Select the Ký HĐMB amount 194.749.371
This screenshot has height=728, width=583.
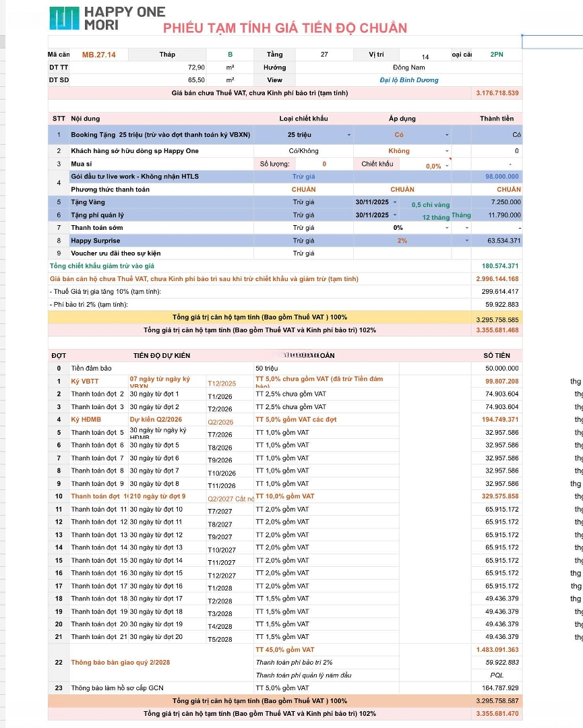coord(497,420)
